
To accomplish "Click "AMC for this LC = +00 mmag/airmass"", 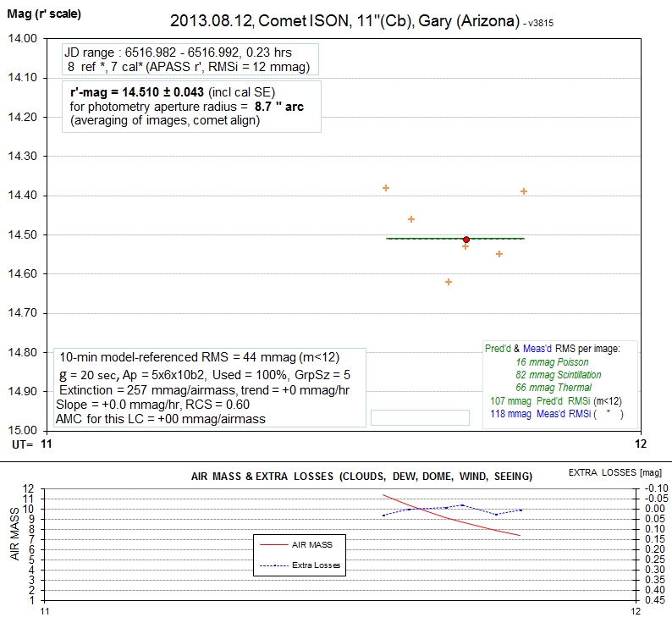I will click(161, 419).
